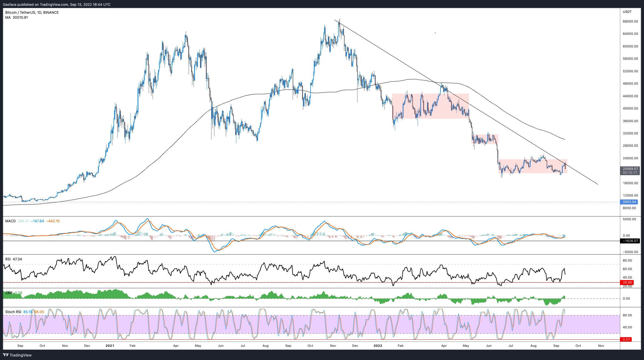Click the TradingView logo at bottom left
The width and height of the screenshot is (644, 360).
point(17,355)
